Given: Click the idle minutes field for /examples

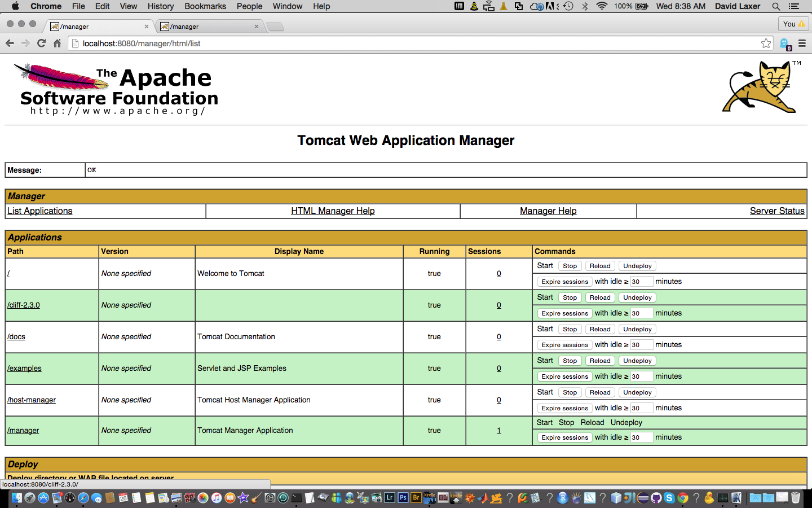Looking at the screenshot, I should point(641,376).
